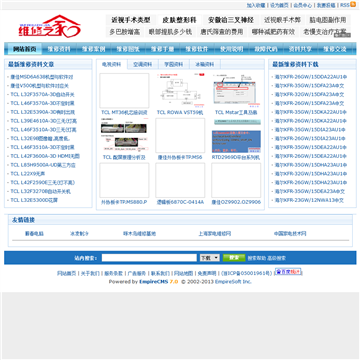Screen dimensions: 360x360
Task: Open the KFR-32GW/15DFA23A download
Action: 309,94
